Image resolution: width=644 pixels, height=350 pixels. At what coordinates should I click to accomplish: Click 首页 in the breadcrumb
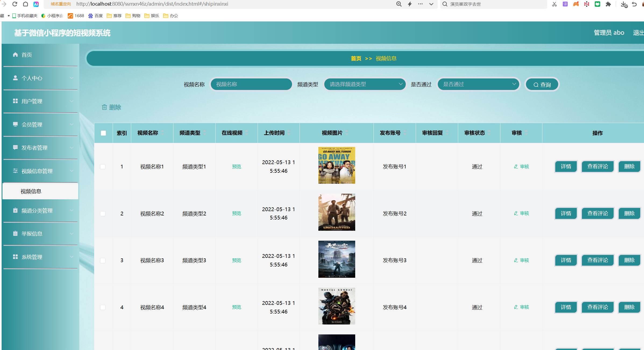pyautogui.click(x=356, y=58)
